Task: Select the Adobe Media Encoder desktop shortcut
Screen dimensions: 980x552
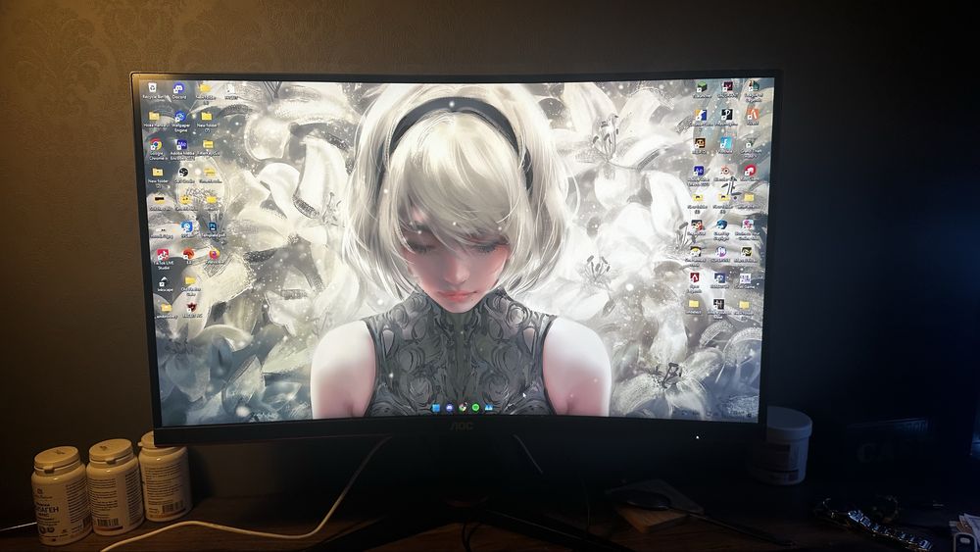Action: coord(182,147)
